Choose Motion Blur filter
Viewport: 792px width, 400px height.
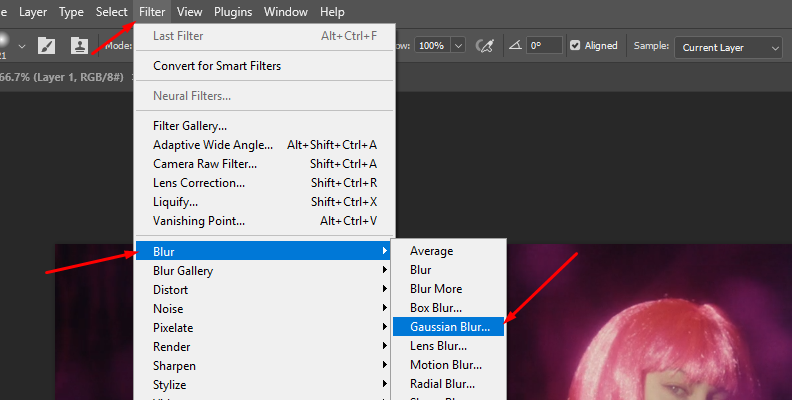coord(449,365)
